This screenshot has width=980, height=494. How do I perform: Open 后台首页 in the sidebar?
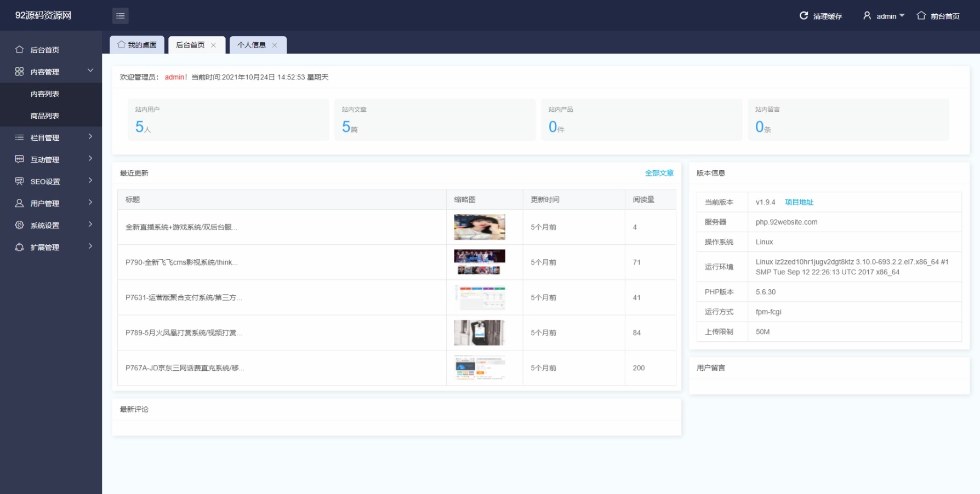[51, 50]
